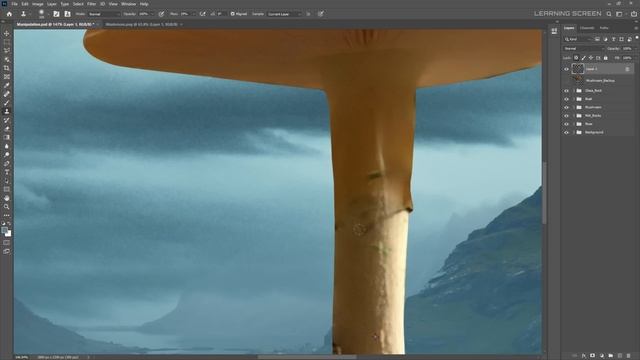The height and width of the screenshot is (360, 640).
Task: Click the vertical canvas scrollbar
Action: click(x=544, y=192)
